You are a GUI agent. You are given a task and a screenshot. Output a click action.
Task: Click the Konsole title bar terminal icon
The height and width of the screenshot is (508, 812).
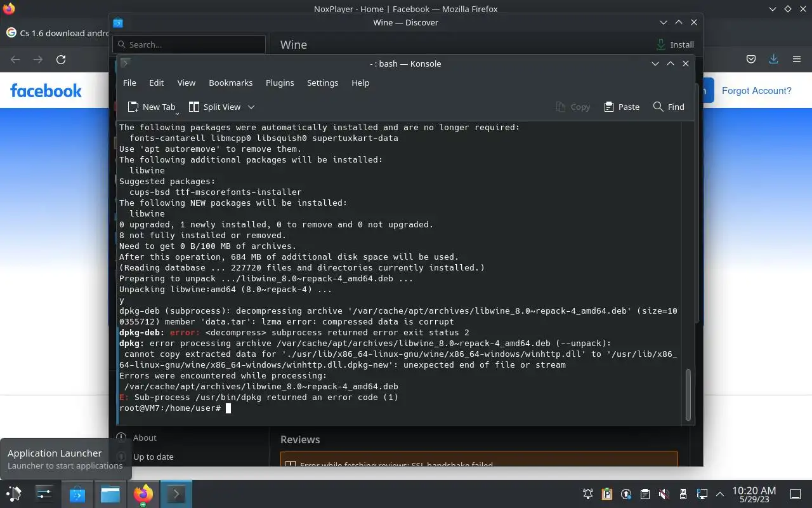point(125,63)
